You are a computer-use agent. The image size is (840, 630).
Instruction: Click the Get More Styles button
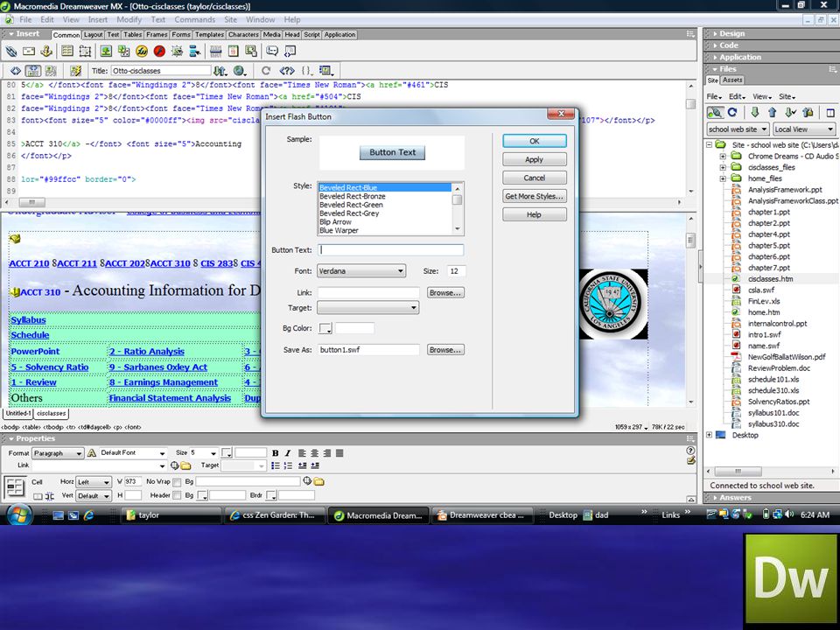point(534,196)
